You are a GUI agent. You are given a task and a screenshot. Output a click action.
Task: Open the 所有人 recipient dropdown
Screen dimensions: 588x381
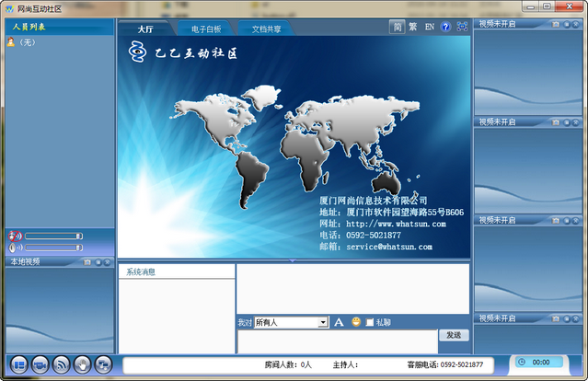click(291, 323)
